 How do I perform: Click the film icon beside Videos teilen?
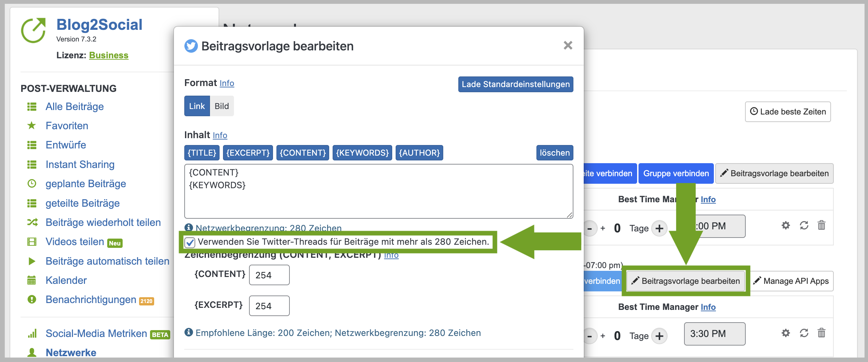click(32, 242)
